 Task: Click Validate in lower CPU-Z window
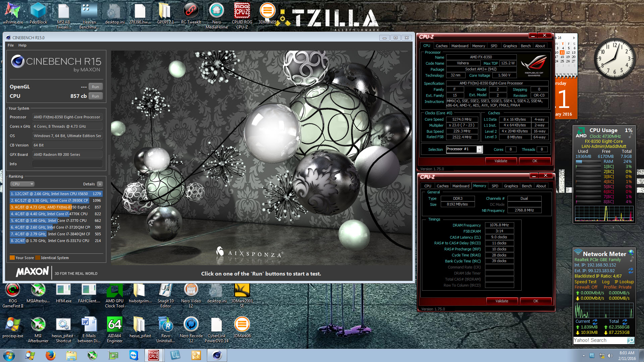click(502, 301)
